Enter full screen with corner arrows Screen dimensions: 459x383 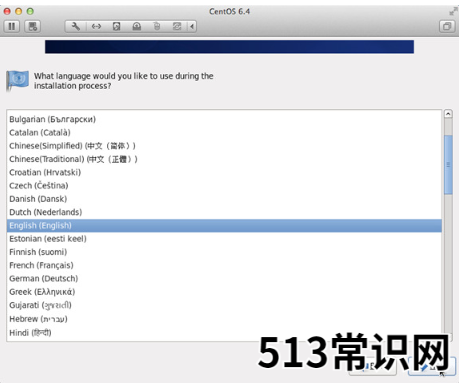pyautogui.click(x=453, y=12)
